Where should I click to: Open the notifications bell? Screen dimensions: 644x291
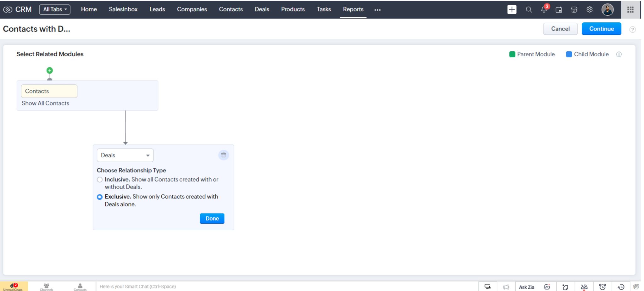tap(544, 9)
